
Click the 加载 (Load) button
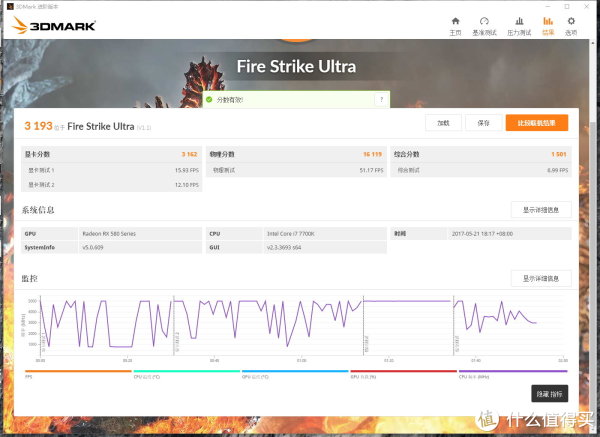click(x=443, y=123)
